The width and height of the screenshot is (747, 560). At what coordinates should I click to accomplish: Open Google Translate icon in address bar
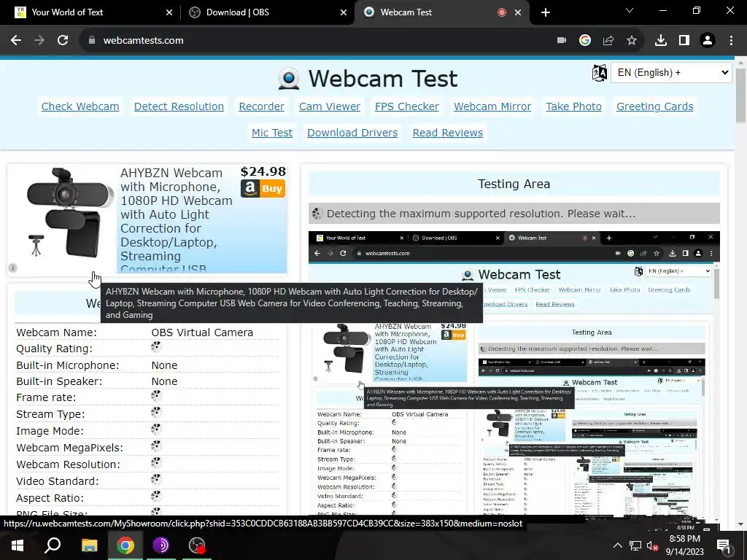coord(585,41)
